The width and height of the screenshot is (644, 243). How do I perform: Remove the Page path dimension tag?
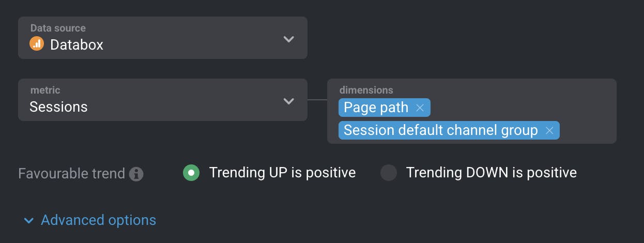pyautogui.click(x=420, y=108)
